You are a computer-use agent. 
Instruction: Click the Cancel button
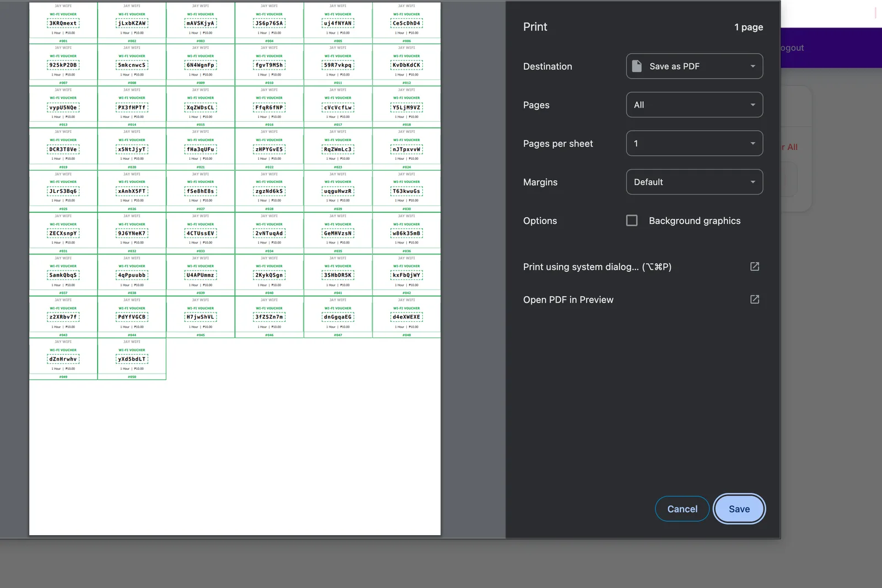pyautogui.click(x=682, y=509)
